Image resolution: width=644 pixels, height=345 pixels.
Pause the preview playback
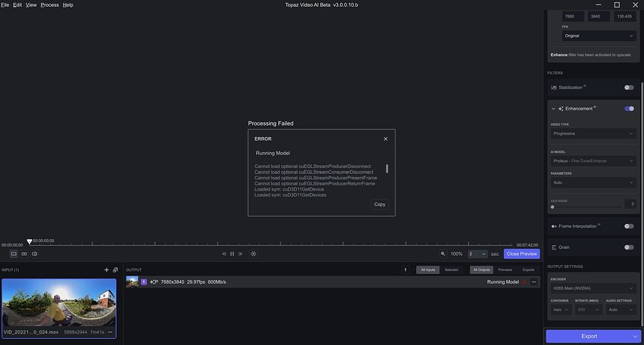click(x=232, y=254)
